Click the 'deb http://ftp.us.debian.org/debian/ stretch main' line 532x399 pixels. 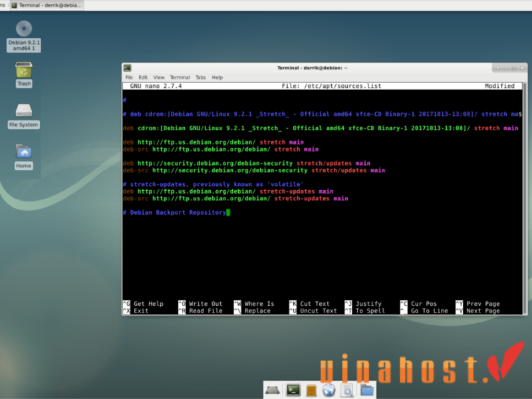pos(213,142)
